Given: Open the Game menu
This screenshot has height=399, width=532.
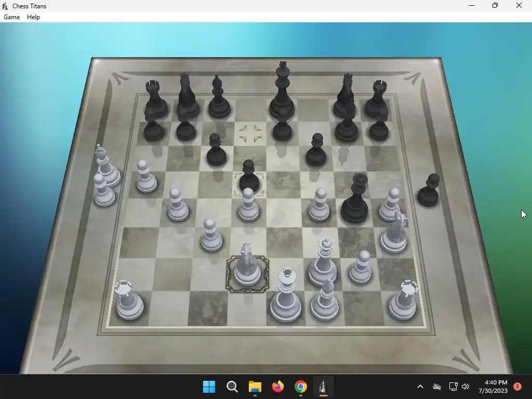Looking at the screenshot, I should pos(11,17).
